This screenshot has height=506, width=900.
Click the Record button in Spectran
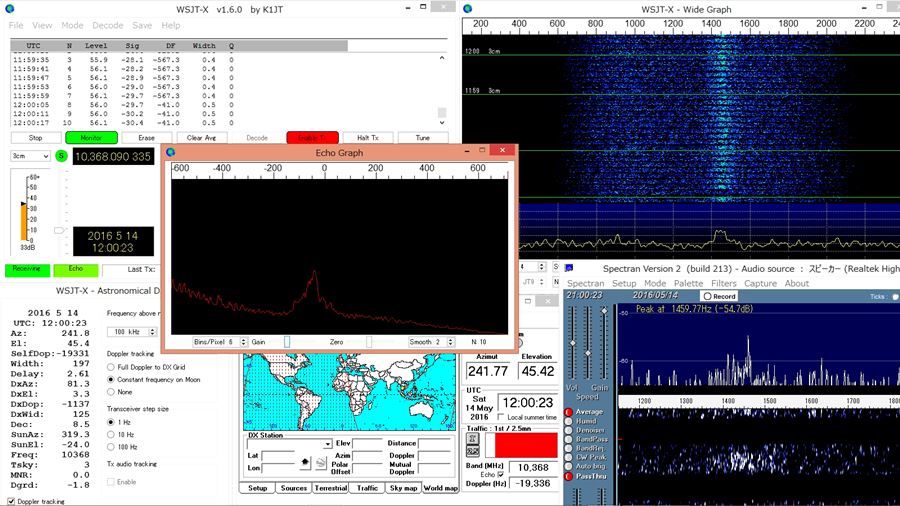tap(720, 296)
